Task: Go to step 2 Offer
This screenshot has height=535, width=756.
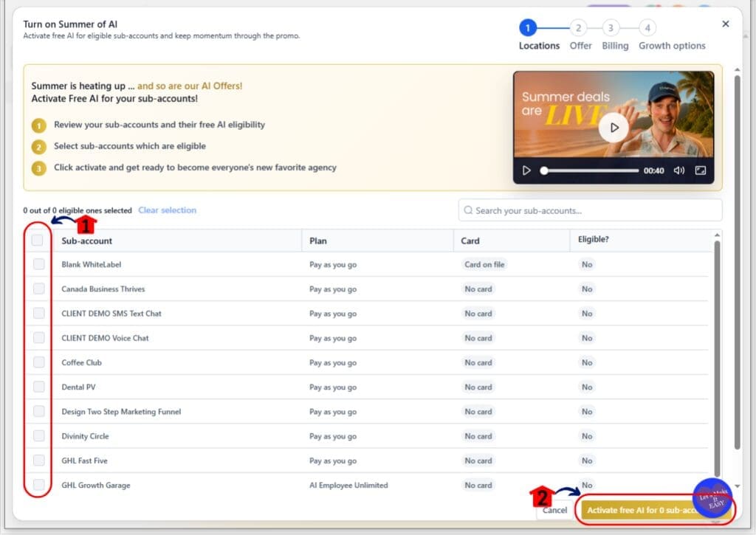Action: tap(579, 28)
